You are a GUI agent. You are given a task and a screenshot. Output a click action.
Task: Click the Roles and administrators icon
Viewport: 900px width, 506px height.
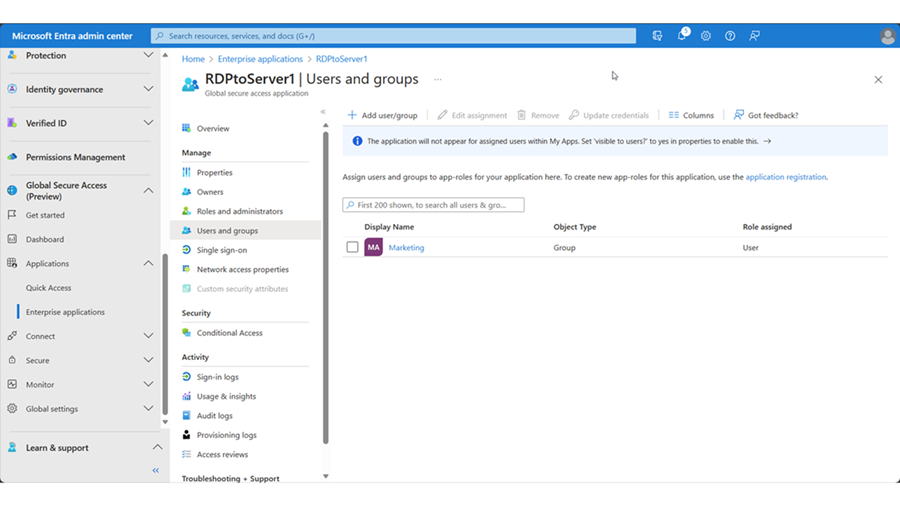click(x=186, y=211)
